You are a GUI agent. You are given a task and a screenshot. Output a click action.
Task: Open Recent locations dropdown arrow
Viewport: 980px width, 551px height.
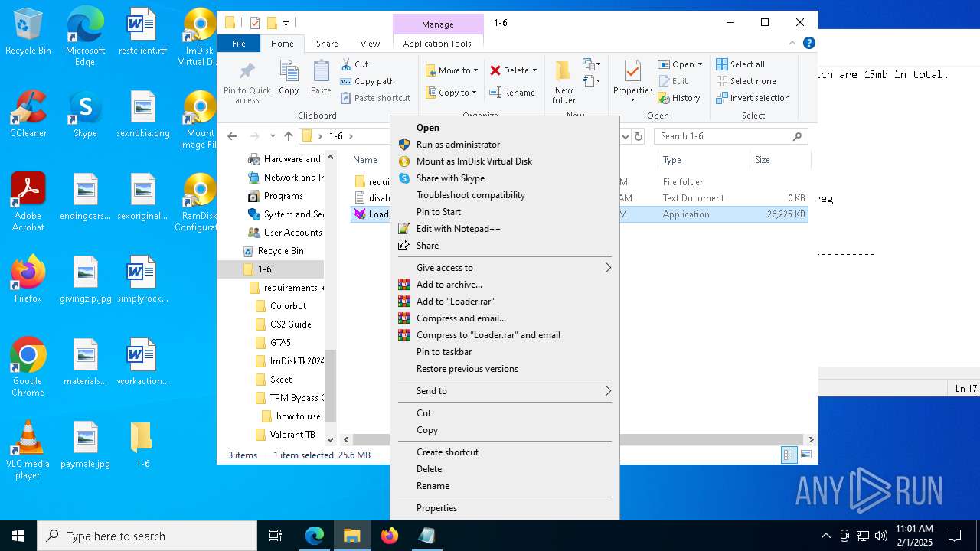[273, 136]
